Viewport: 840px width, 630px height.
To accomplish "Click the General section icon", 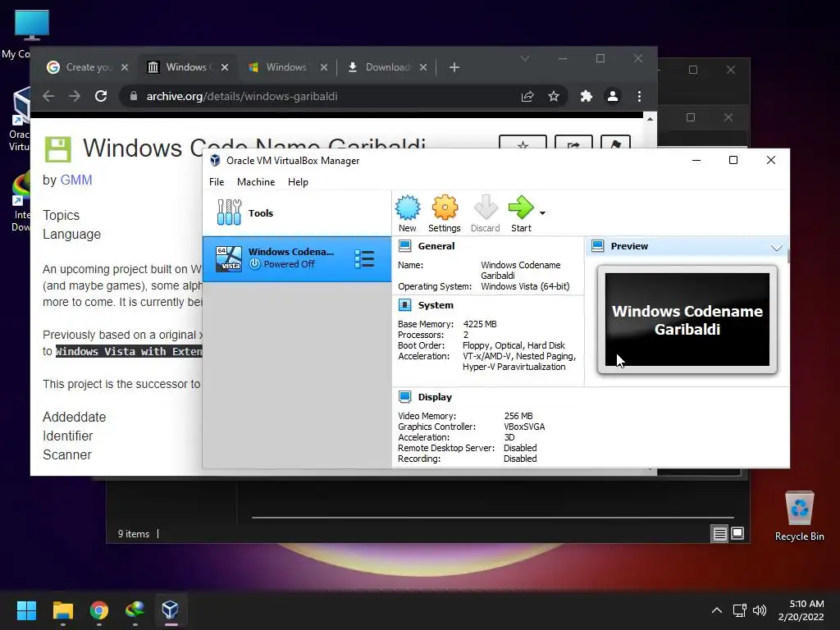I will pyautogui.click(x=405, y=246).
